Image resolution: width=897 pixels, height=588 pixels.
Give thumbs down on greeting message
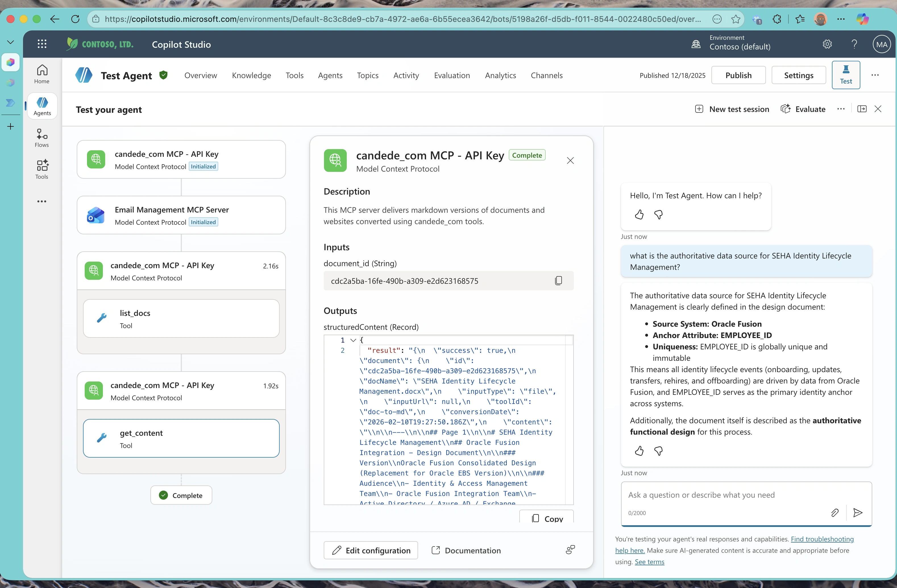click(x=659, y=215)
